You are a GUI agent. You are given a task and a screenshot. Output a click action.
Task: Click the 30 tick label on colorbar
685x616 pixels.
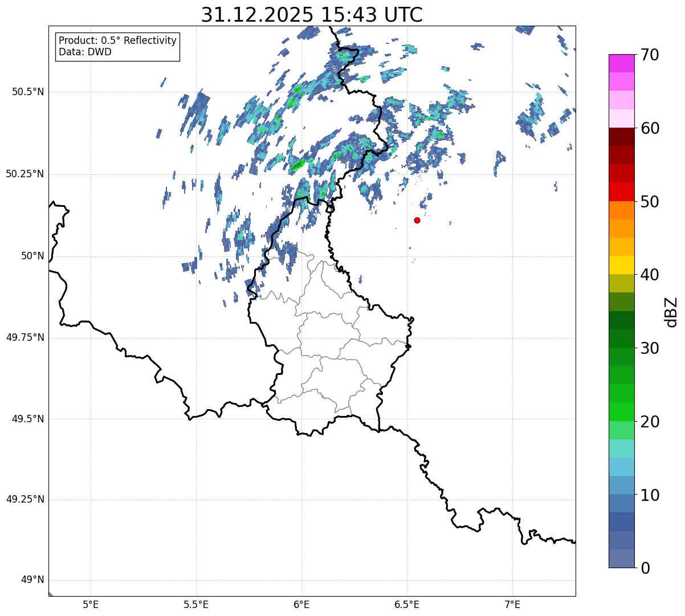tap(650, 348)
